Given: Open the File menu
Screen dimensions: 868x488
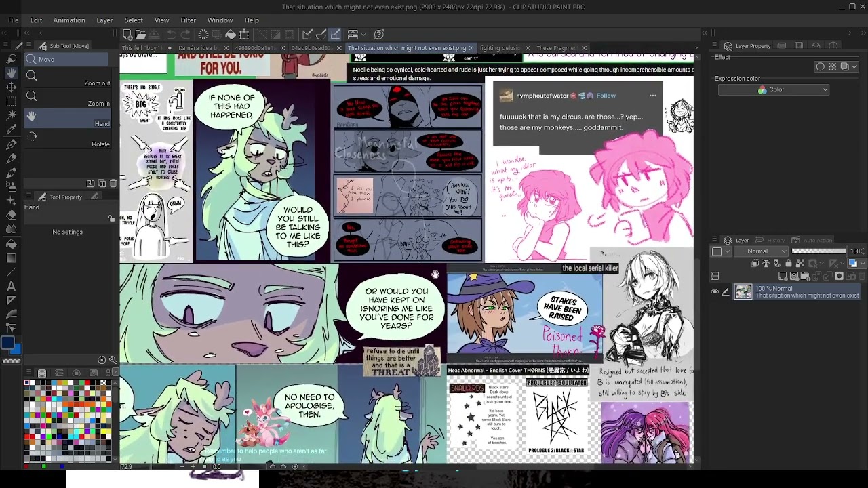Looking at the screenshot, I should [x=13, y=20].
